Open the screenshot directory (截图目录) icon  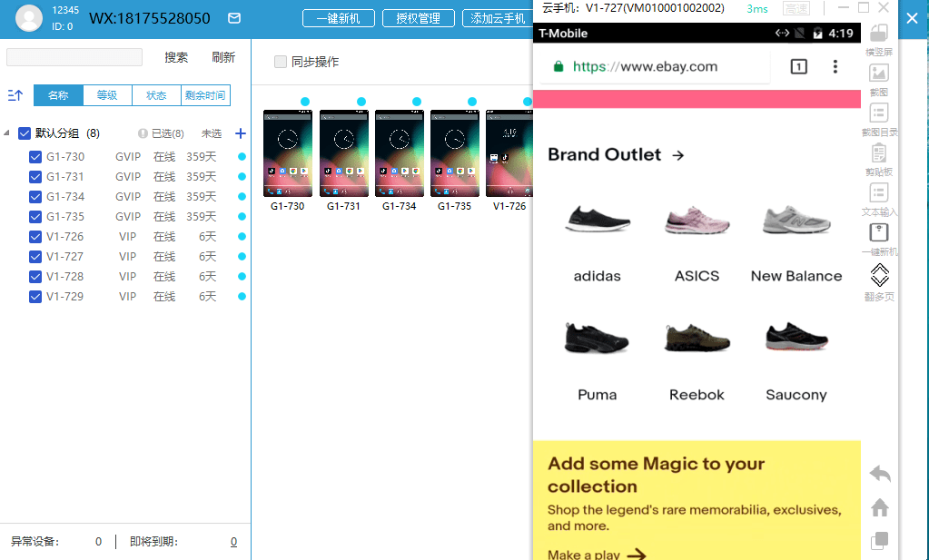[879, 113]
